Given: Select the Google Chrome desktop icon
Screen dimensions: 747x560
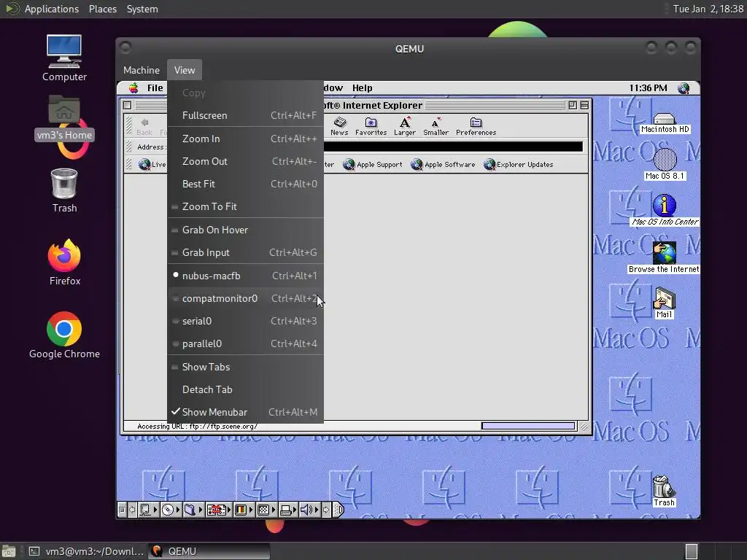Looking at the screenshot, I should (x=64, y=335).
